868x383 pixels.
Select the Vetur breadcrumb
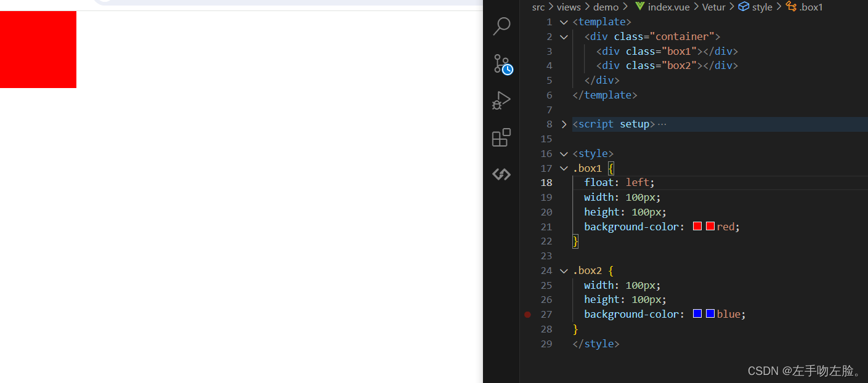(x=714, y=7)
